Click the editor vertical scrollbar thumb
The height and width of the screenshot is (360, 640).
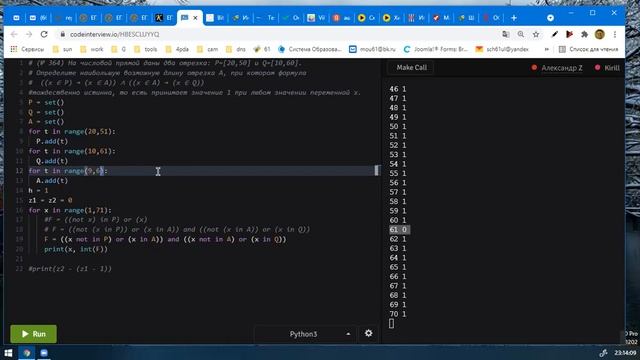point(376,171)
